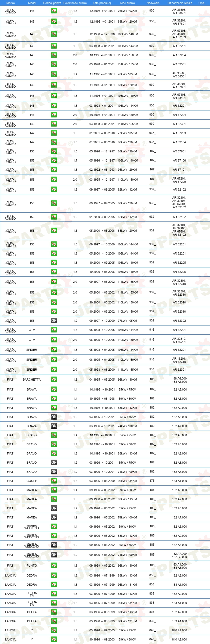Select the production dates 02.1992 -> 06.1993
This screenshot has height=644, width=210.
tap(102, 170)
